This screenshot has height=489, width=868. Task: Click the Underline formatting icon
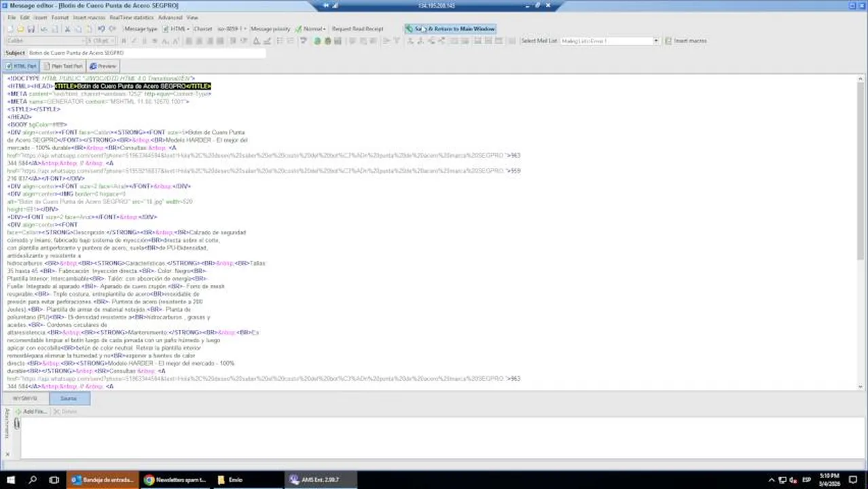144,41
